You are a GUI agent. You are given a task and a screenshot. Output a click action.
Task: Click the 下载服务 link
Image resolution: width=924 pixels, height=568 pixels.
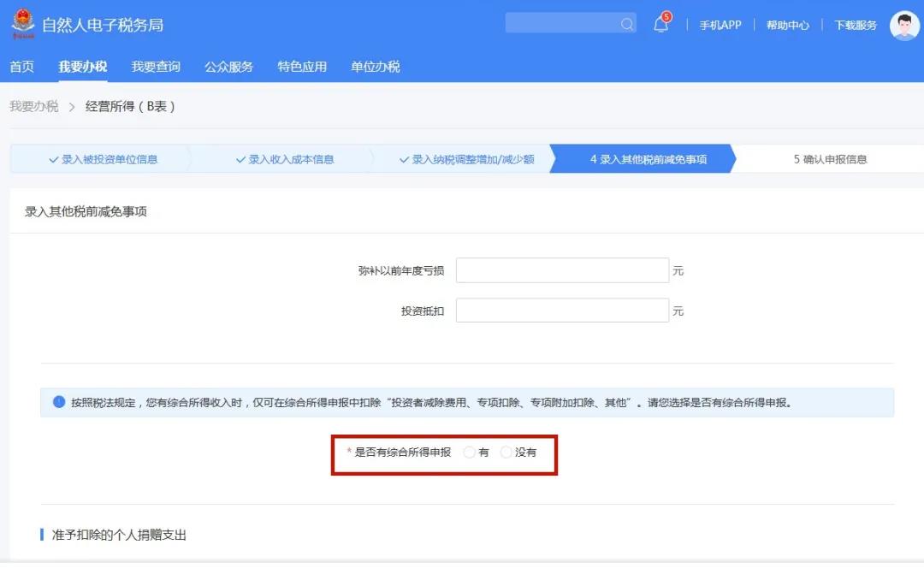856,25
